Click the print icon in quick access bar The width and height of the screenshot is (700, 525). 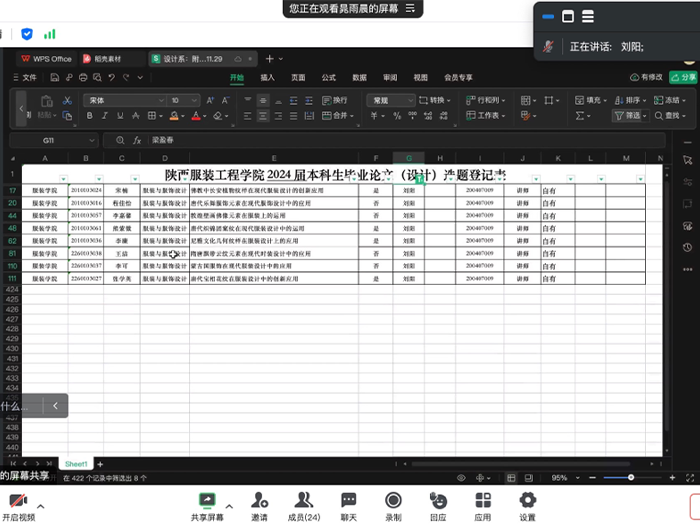[83, 78]
